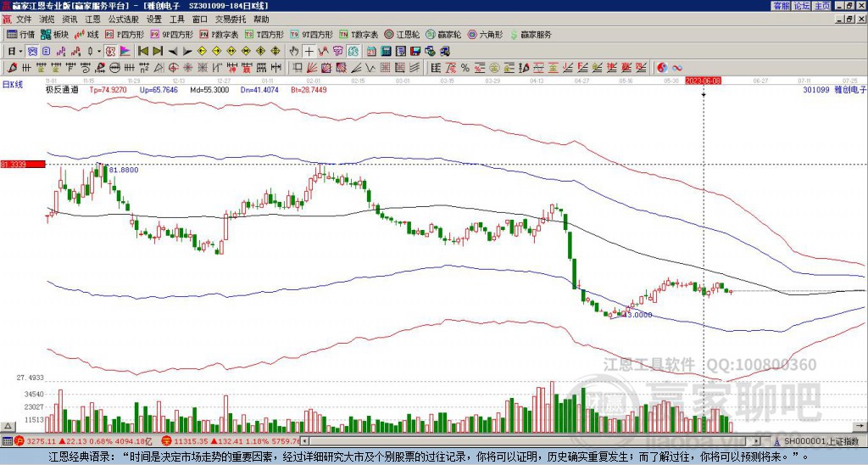Image resolution: width=868 pixels, height=465 pixels.
Task: Click the 301099 雅创电子 stock label
Action: pos(834,89)
